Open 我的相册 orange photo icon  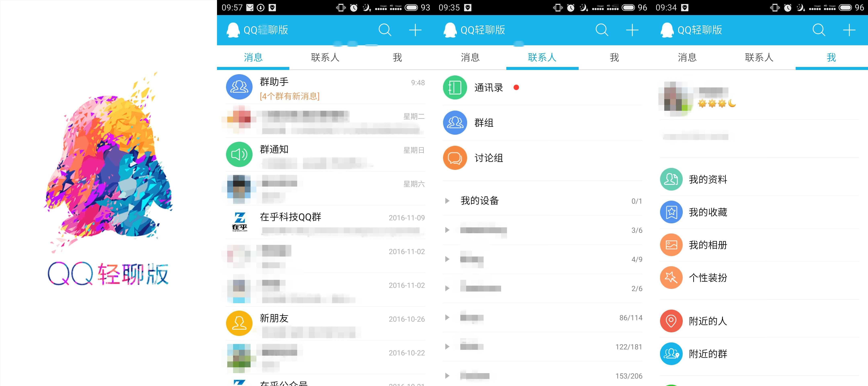[671, 245]
